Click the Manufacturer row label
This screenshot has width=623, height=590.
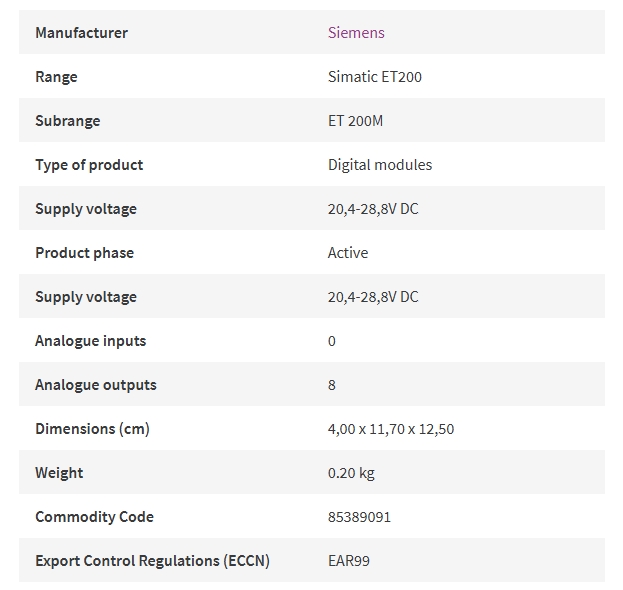[x=81, y=33]
